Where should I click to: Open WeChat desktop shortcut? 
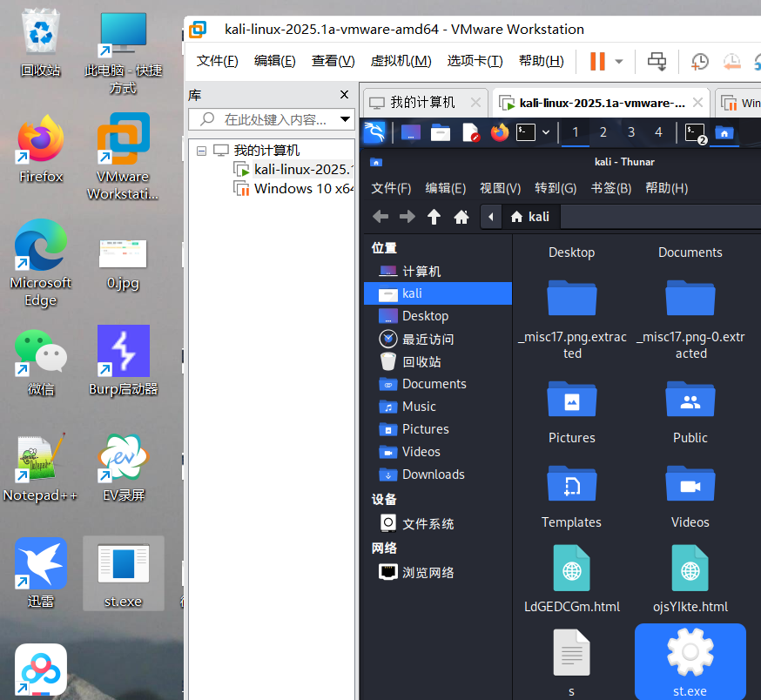tap(41, 361)
